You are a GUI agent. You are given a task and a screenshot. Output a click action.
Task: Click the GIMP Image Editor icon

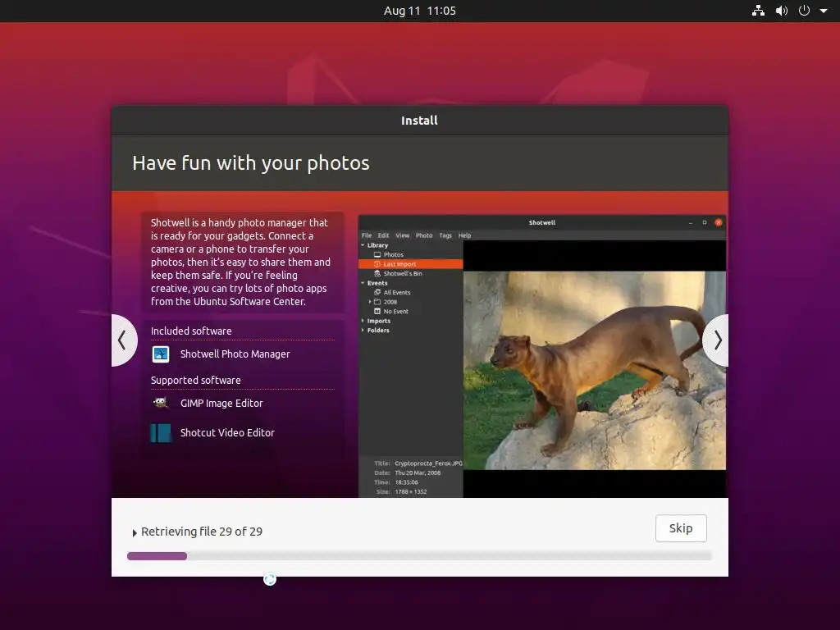coord(161,403)
